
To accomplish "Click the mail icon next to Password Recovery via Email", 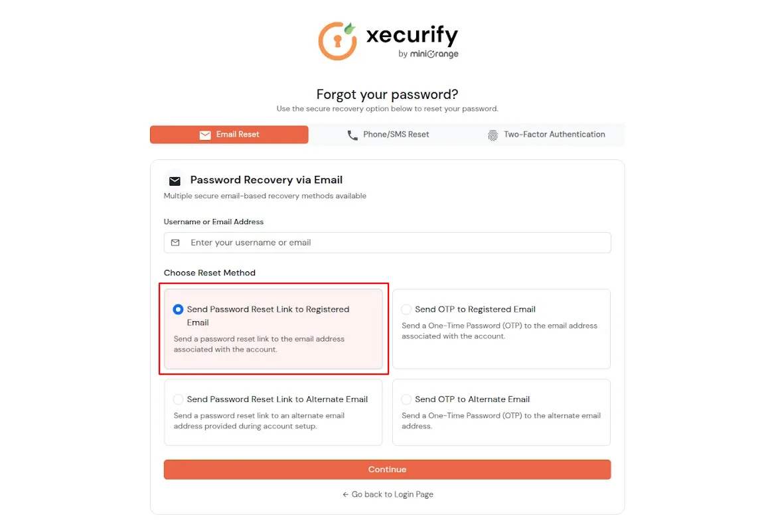I will tap(174, 180).
